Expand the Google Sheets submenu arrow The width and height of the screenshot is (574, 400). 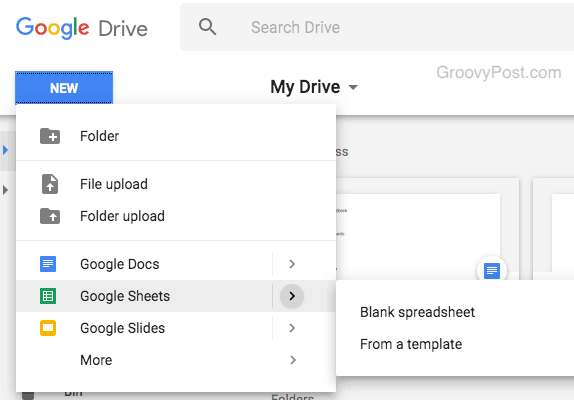click(292, 296)
